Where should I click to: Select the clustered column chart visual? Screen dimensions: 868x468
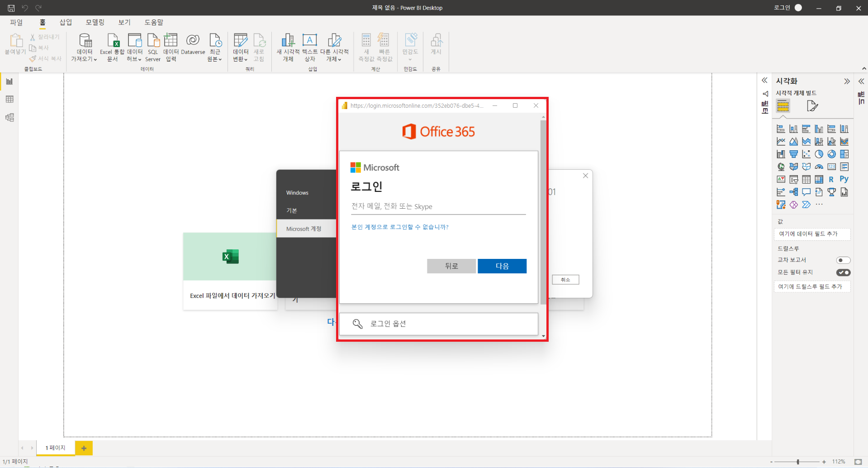819,129
